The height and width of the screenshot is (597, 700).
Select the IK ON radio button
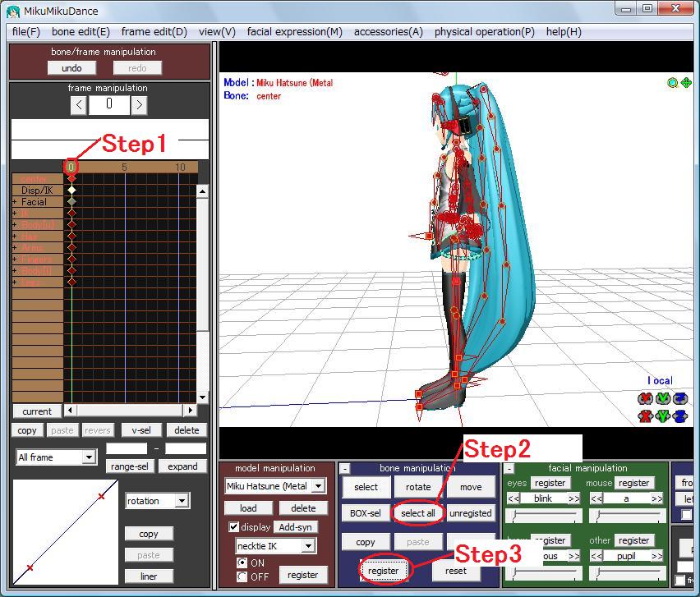click(x=242, y=563)
